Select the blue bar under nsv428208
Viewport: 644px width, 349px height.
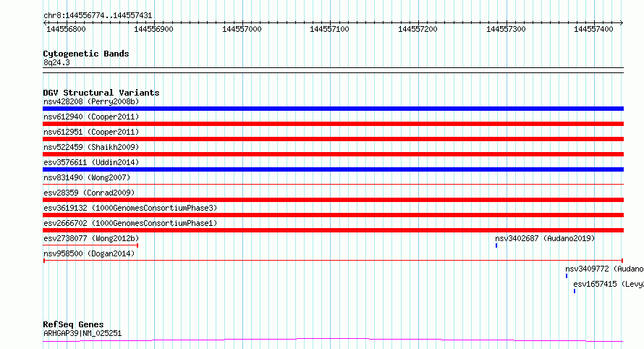click(333, 109)
